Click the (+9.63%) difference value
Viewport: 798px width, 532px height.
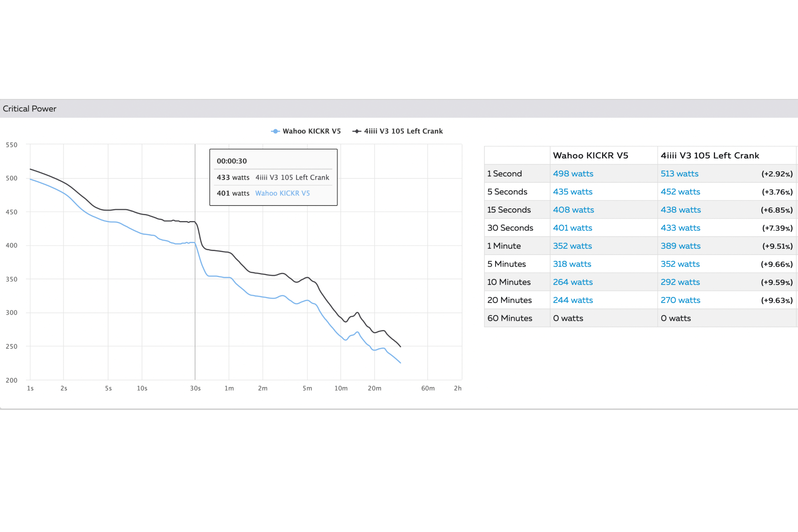point(776,301)
